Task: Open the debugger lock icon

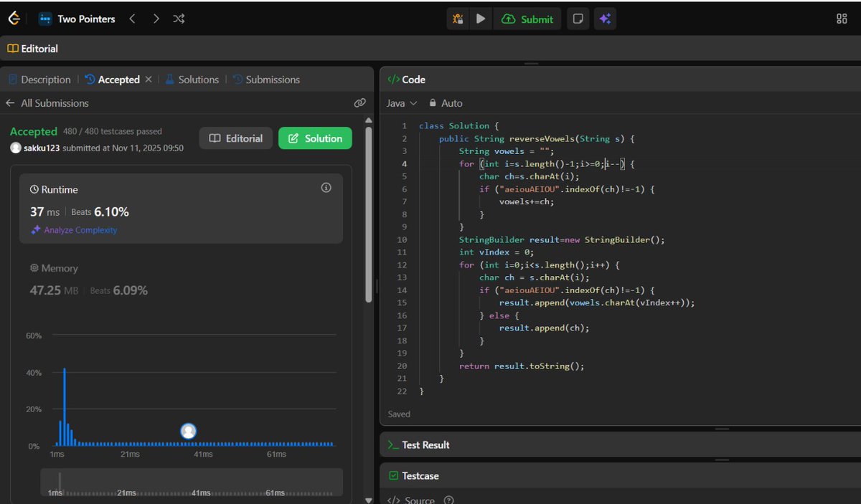Action: (x=457, y=19)
